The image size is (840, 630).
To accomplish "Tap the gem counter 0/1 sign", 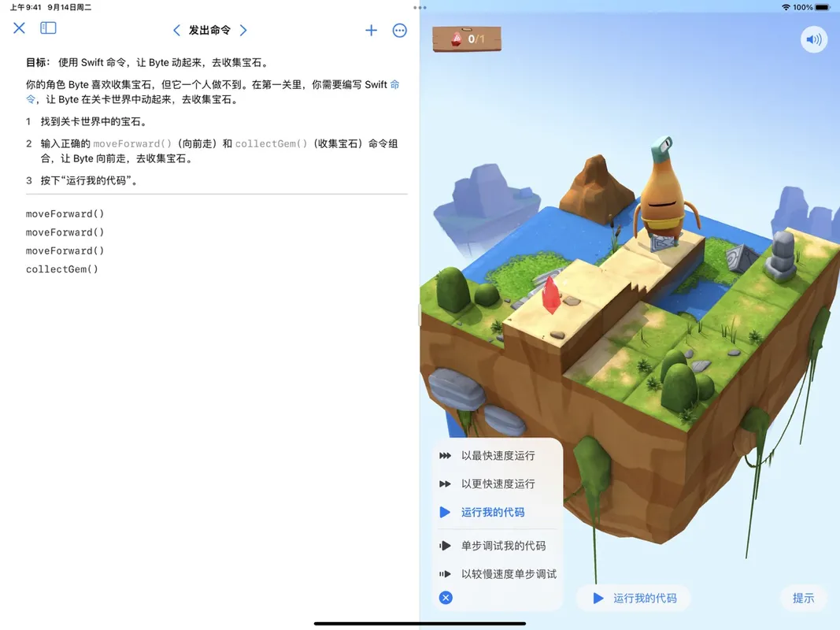I will click(x=467, y=39).
